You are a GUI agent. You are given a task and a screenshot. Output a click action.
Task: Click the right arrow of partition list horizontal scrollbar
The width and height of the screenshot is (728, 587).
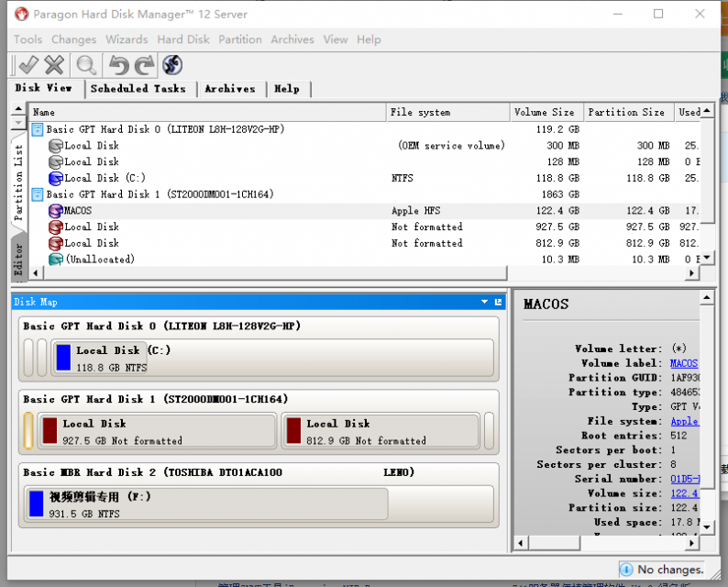point(692,273)
